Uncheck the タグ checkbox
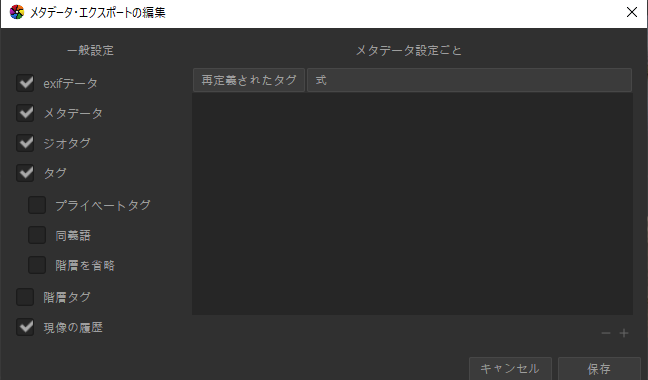 [25, 173]
